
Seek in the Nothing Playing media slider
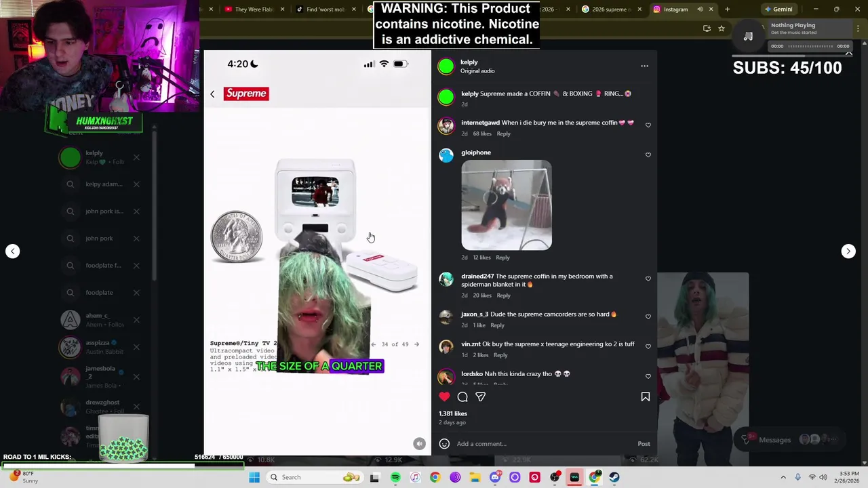tap(812, 46)
